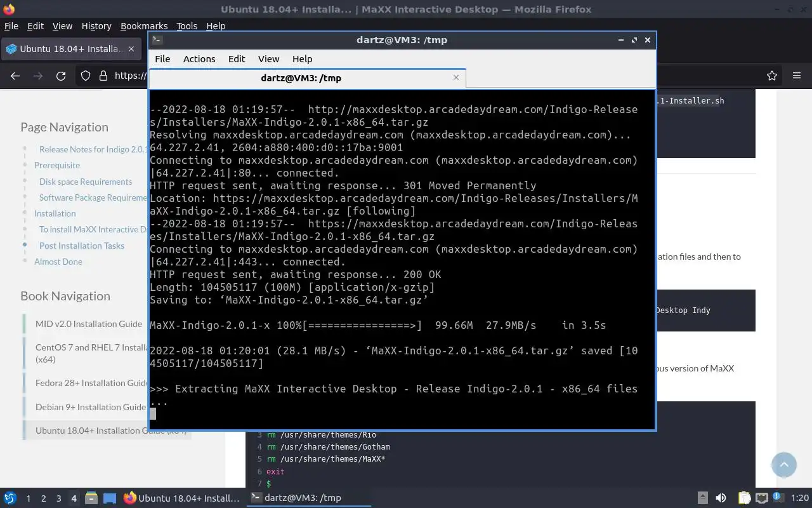Go back in Firefox
Image resolution: width=812 pixels, height=508 pixels.
click(15, 76)
